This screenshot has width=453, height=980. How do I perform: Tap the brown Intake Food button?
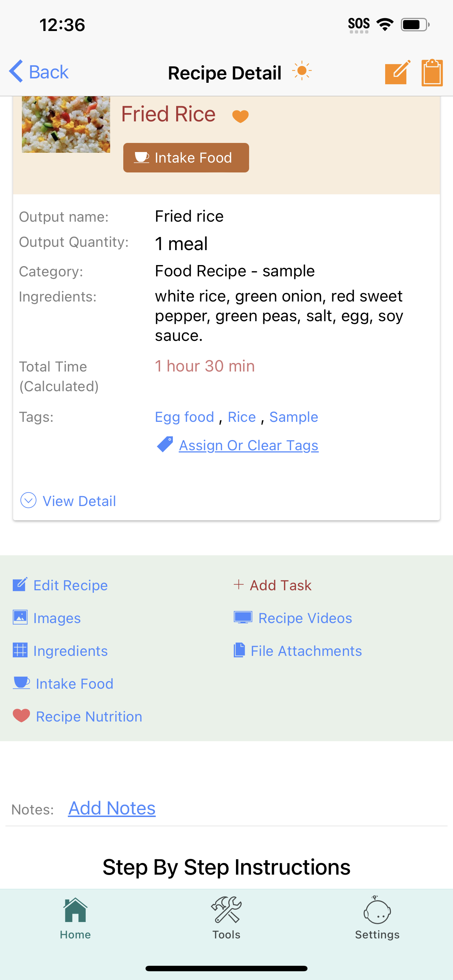186,157
